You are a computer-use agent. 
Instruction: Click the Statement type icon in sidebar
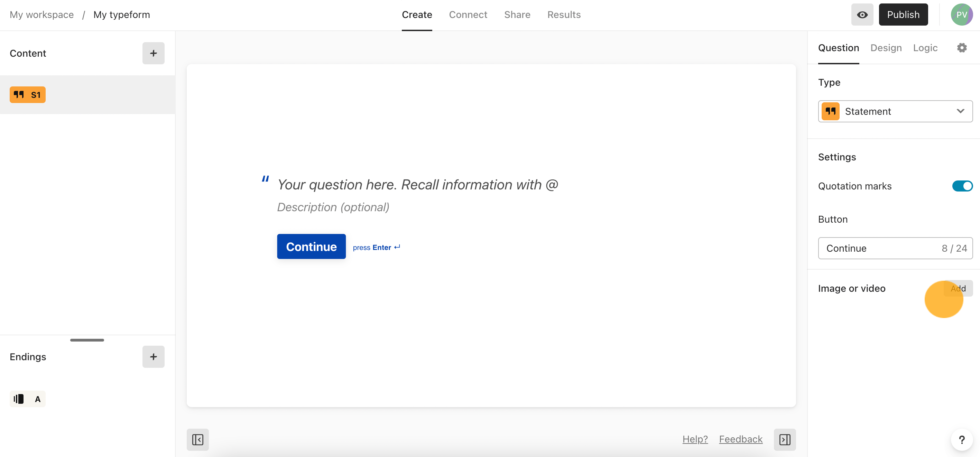pos(19,94)
